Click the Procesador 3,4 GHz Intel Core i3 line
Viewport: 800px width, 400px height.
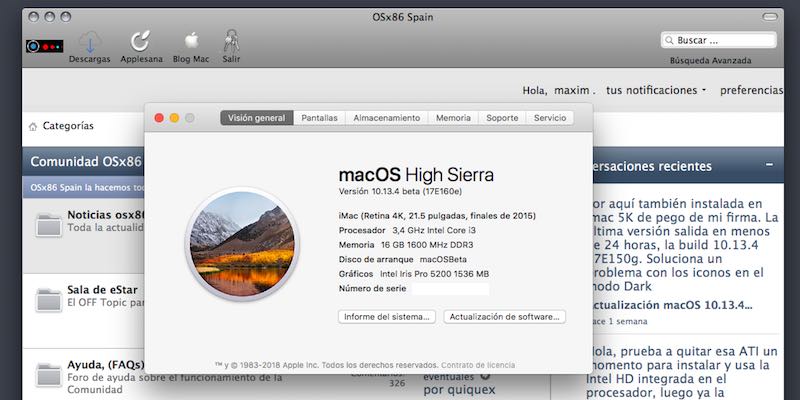click(407, 231)
